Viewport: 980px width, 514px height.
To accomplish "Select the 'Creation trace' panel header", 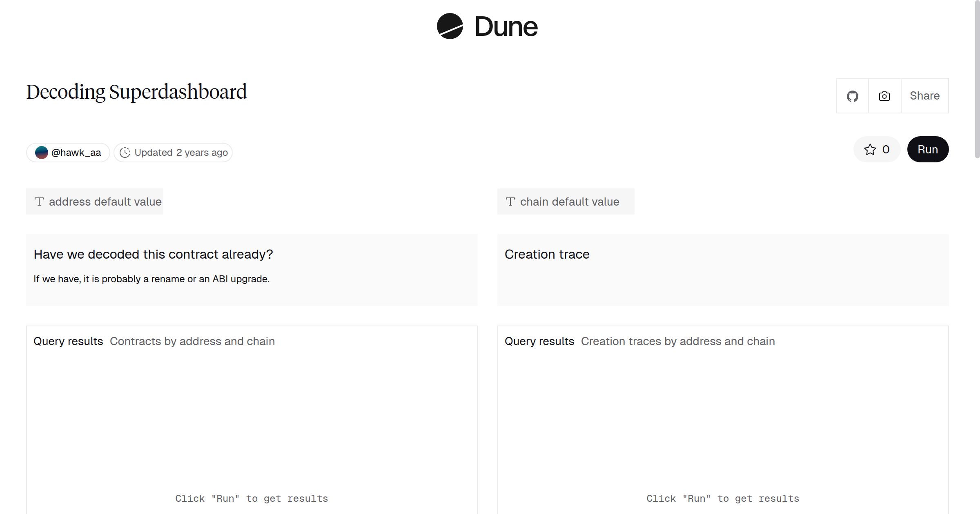I will (x=547, y=254).
